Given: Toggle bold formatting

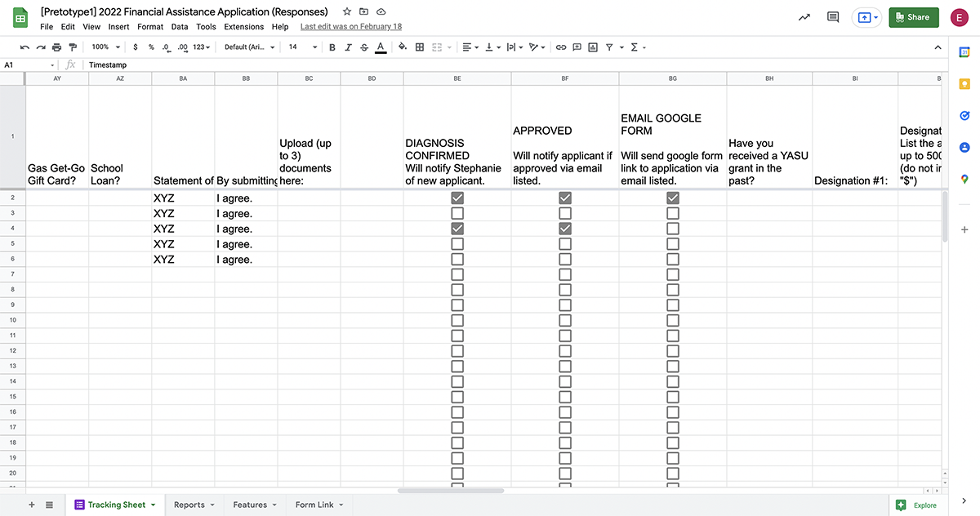Looking at the screenshot, I should (332, 47).
